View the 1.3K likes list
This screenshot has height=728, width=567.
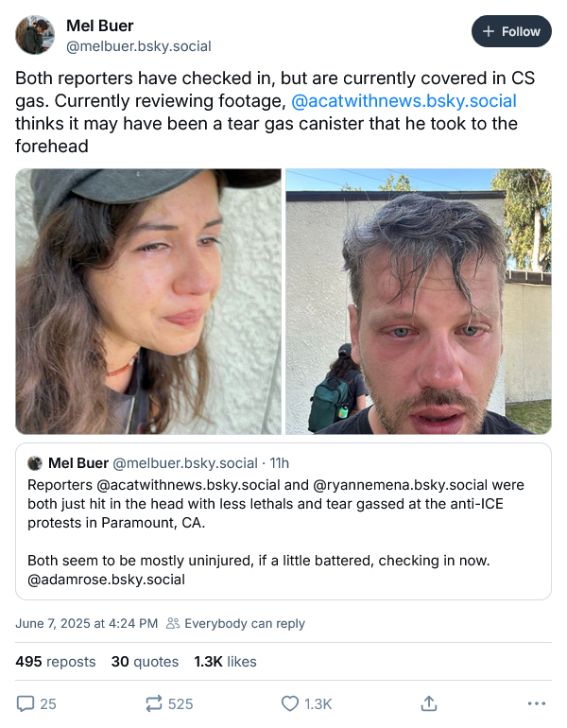coord(225,662)
